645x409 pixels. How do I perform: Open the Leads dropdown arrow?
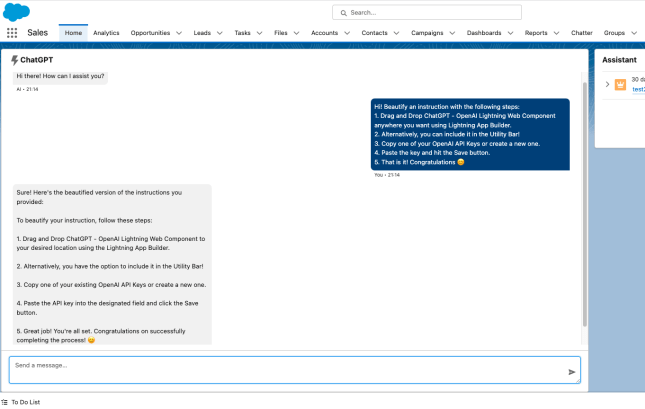click(220, 33)
